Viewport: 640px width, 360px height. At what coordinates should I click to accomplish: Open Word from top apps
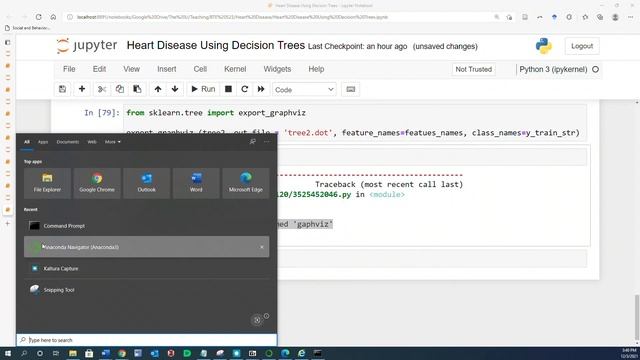(196, 183)
